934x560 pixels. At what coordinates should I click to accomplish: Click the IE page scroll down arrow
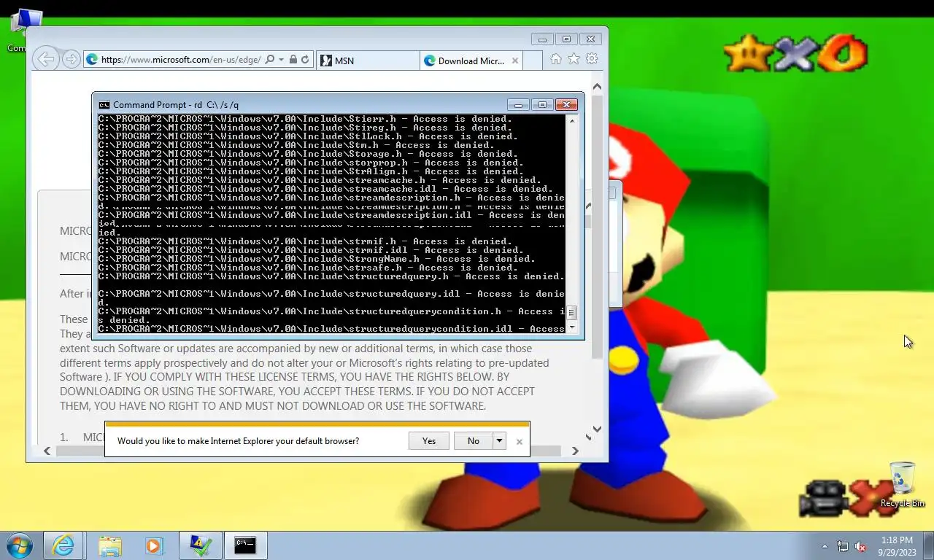[597, 429]
